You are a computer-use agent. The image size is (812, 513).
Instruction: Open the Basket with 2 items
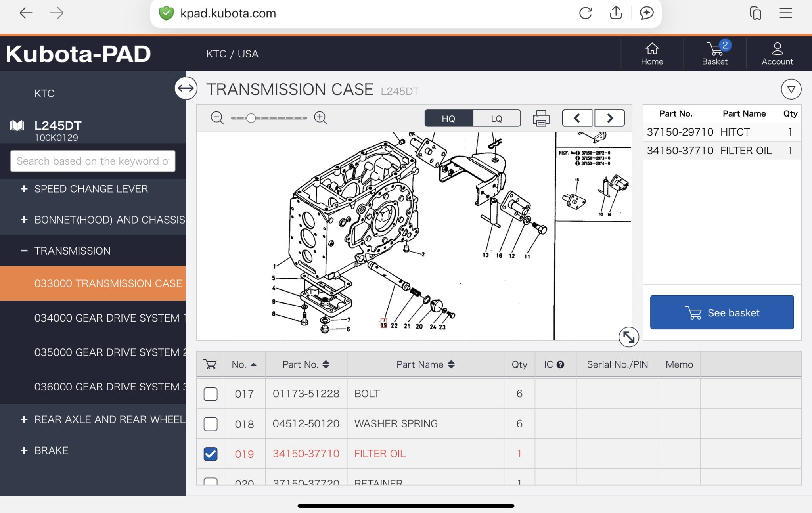click(x=714, y=54)
